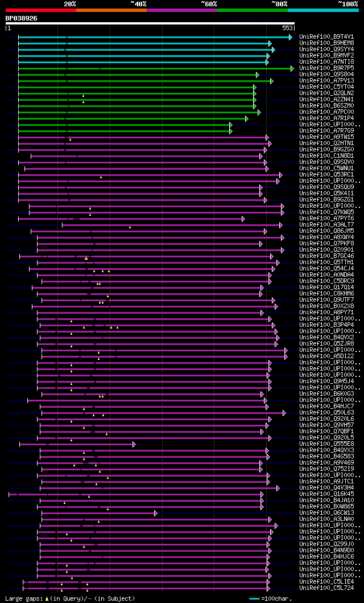Select label UniRef100_C5LIE4
Image resolution: width=364 pixels, height=603 pixels.
point(327,582)
